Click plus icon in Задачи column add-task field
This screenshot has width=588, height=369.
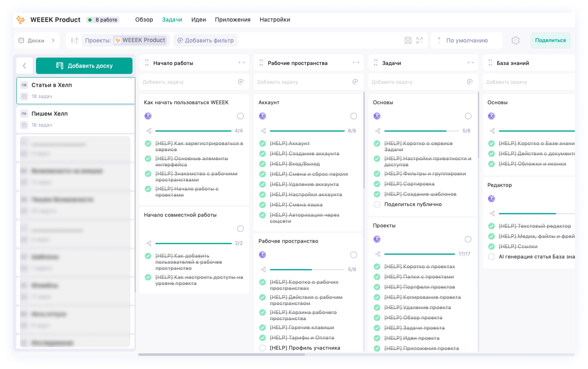tap(470, 82)
